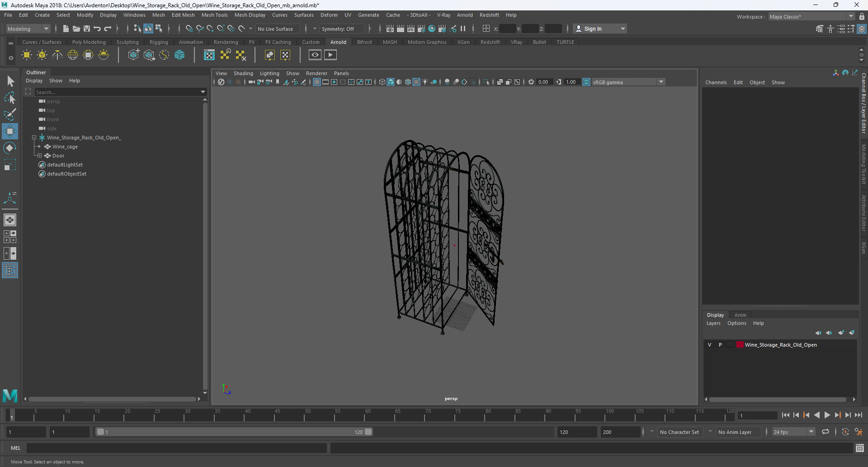Open the Script Editor icon

click(x=860, y=448)
